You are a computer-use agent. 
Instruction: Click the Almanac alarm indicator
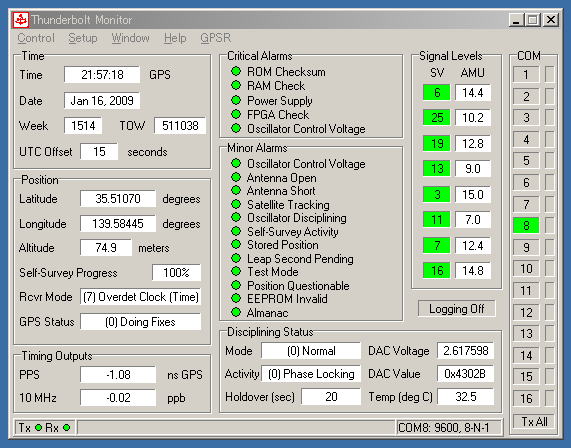tap(236, 312)
